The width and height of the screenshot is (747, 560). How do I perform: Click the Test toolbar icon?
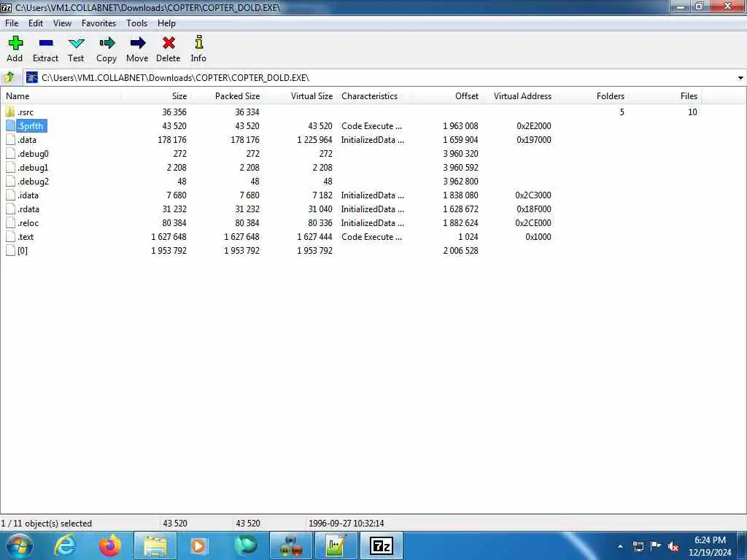pyautogui.click(x=76, y=43)
